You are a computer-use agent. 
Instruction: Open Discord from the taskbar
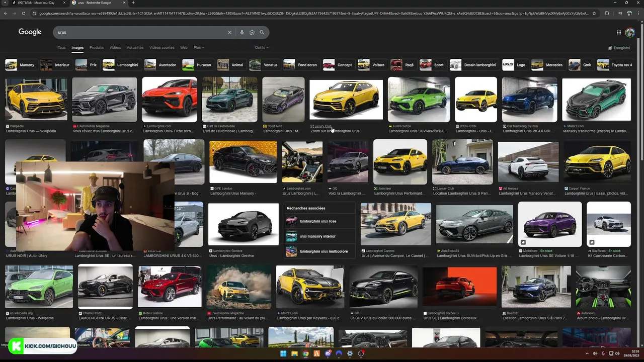click(328, 354)
